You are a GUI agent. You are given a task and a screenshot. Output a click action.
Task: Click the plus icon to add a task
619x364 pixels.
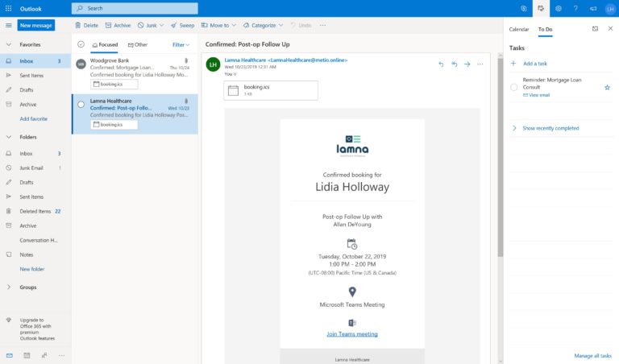coord(513,63)
